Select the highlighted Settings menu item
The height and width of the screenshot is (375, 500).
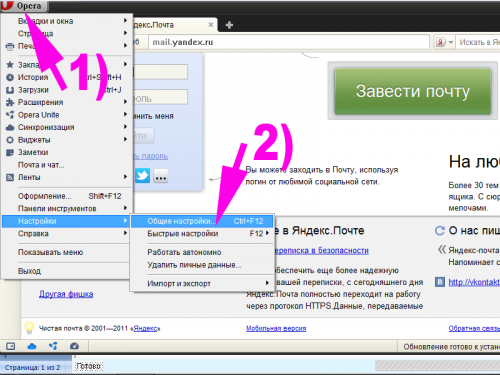[x=66, y=221]
